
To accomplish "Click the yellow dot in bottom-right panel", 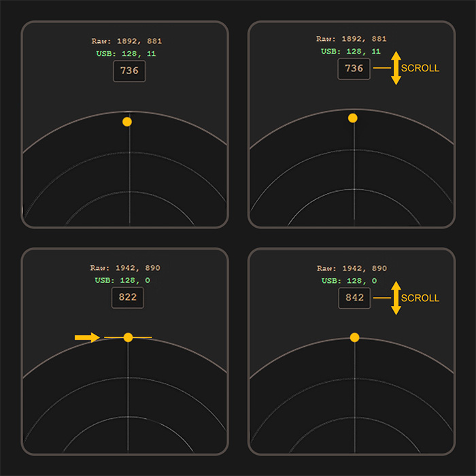I will (354, 337).
